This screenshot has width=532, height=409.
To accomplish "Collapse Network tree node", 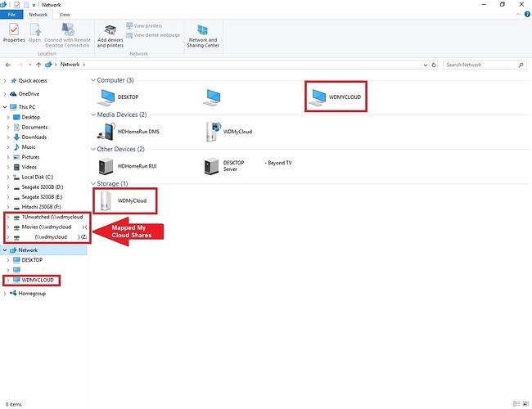I will [x=5, y=250].
